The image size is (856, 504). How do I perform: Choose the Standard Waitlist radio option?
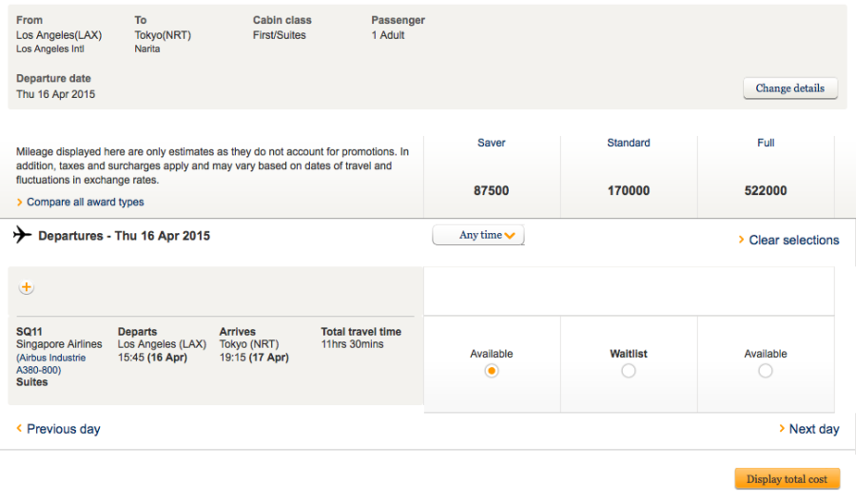click(x=629, y=371)
